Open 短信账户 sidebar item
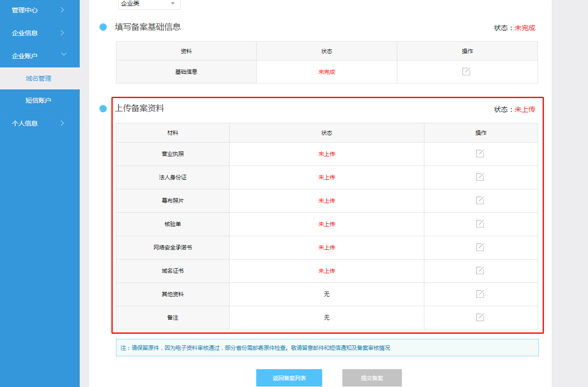The width and height of the screenshot is (588, 387). point(38,100)
